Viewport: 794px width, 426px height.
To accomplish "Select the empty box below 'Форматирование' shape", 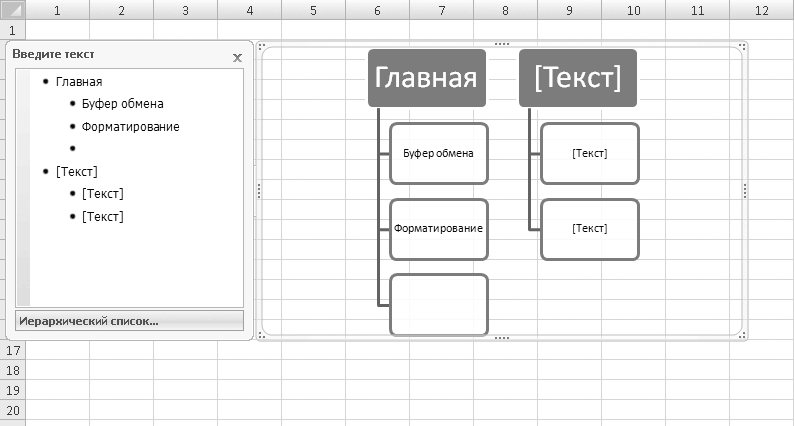I will point(438,304).
